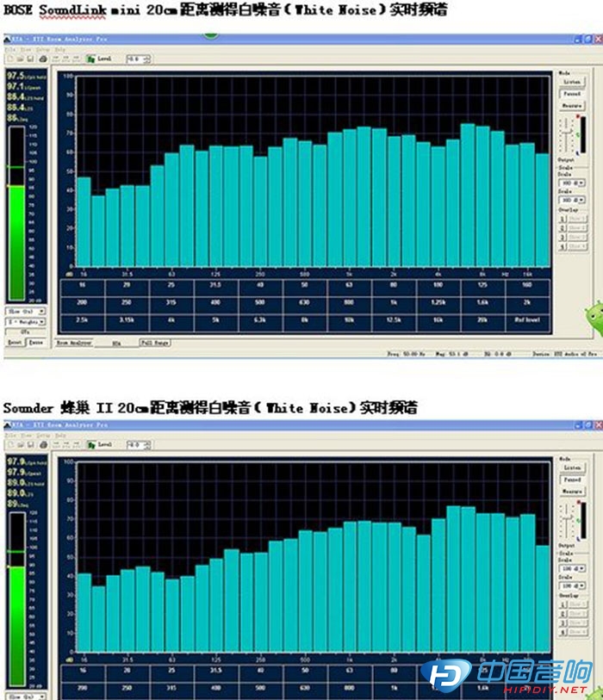
Task: Click the Measure button in top window
Action: pos(571,105)
